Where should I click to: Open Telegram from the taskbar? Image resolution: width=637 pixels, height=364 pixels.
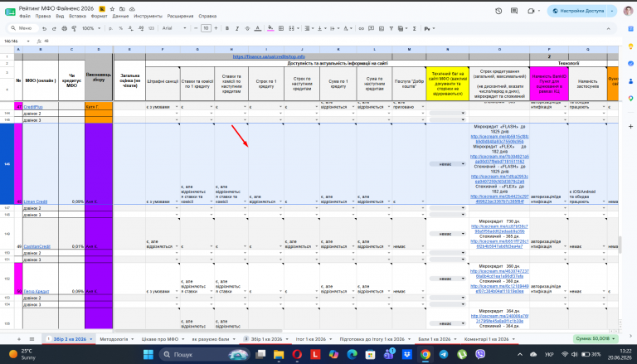click(x=443, y=354)
